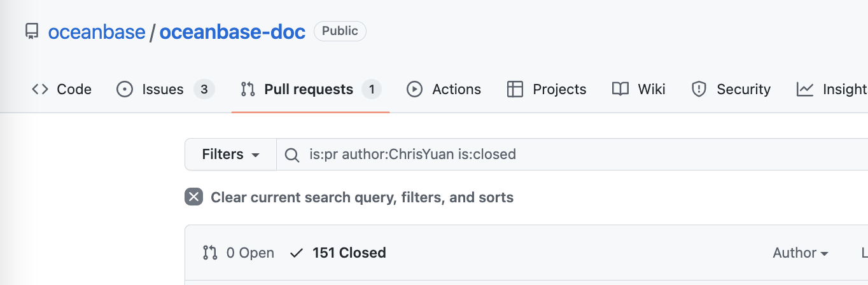Click the Pull requests branch icon
This screenshot has height=285, width=868.
click(248, 90)
